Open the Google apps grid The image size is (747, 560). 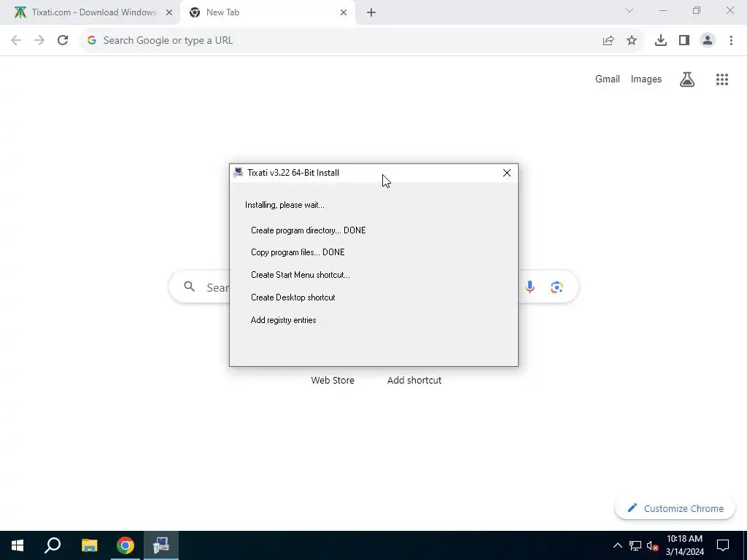(x=722, y=79)
